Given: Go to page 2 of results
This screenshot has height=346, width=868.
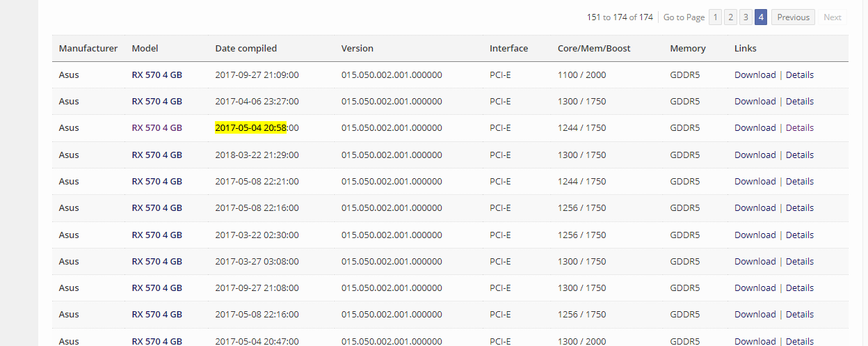Looking at the screenshot, I should [x=730, y=17].
